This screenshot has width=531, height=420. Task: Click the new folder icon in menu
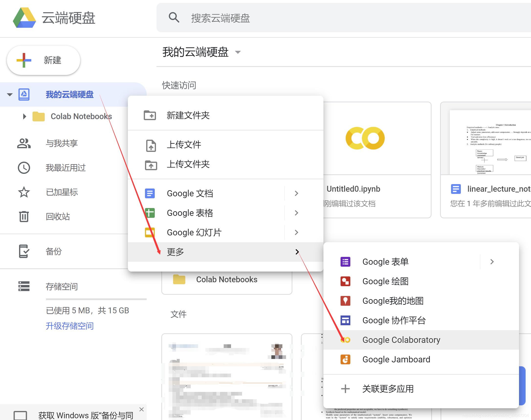[x=150, y=115]
